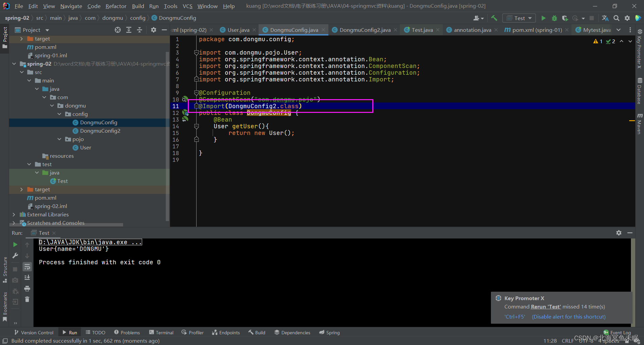This screenshot has height=345, width=644.
Task: Collapse all nodes in Project panel
Action: [x=140, y=30]
